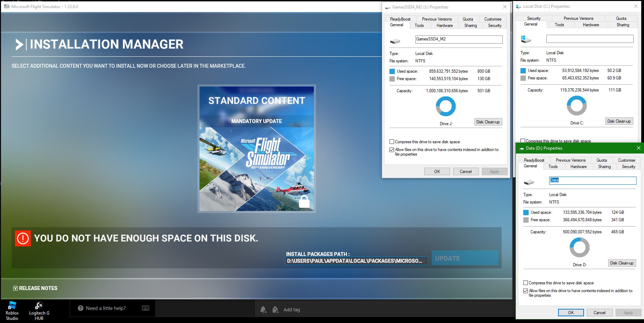Enable compress drive checkbox in Drive J properties
This screenshot has height=323, width=644.
coord(392,142)
